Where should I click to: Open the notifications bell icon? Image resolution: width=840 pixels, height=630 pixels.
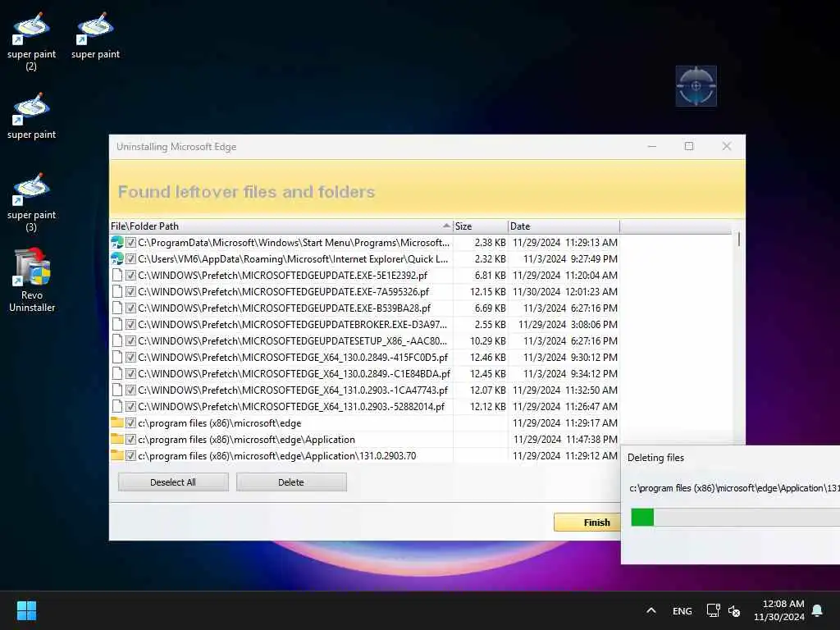817,610
